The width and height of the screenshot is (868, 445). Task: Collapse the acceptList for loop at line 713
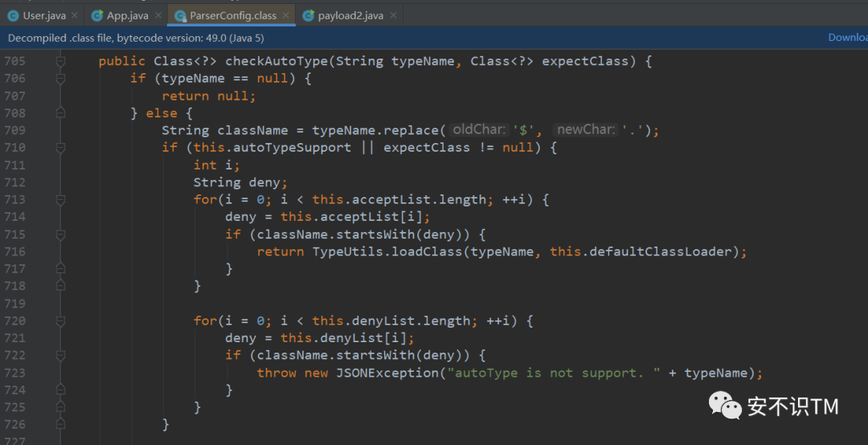60,200
